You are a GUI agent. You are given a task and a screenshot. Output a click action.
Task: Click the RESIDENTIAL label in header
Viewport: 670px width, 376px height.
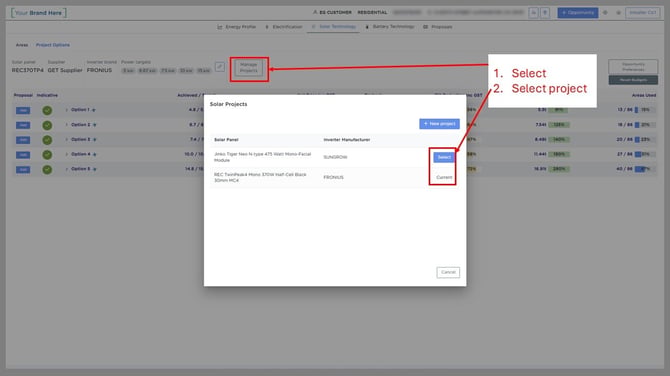click(x=372, y=12)
